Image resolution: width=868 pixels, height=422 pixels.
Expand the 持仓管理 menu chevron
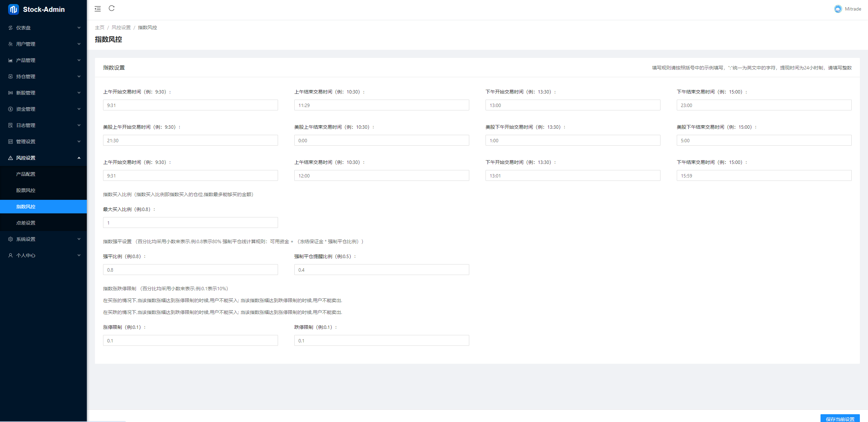point(79,77)
